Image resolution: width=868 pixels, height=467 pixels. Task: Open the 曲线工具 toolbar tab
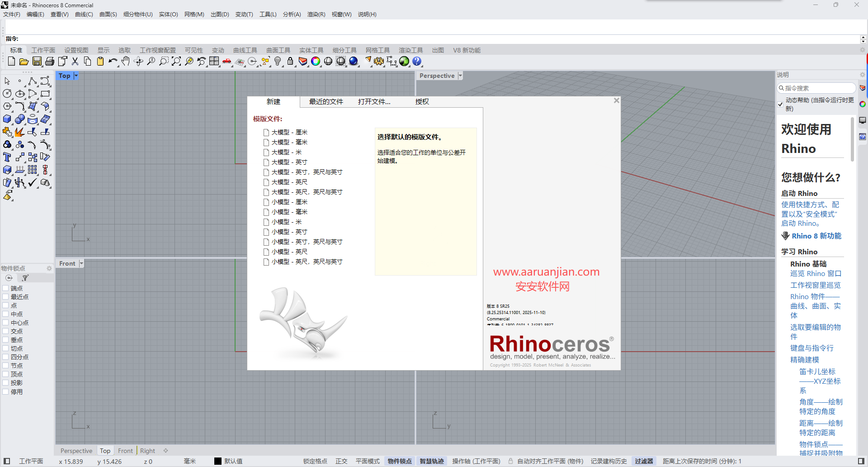pos(245,50)
